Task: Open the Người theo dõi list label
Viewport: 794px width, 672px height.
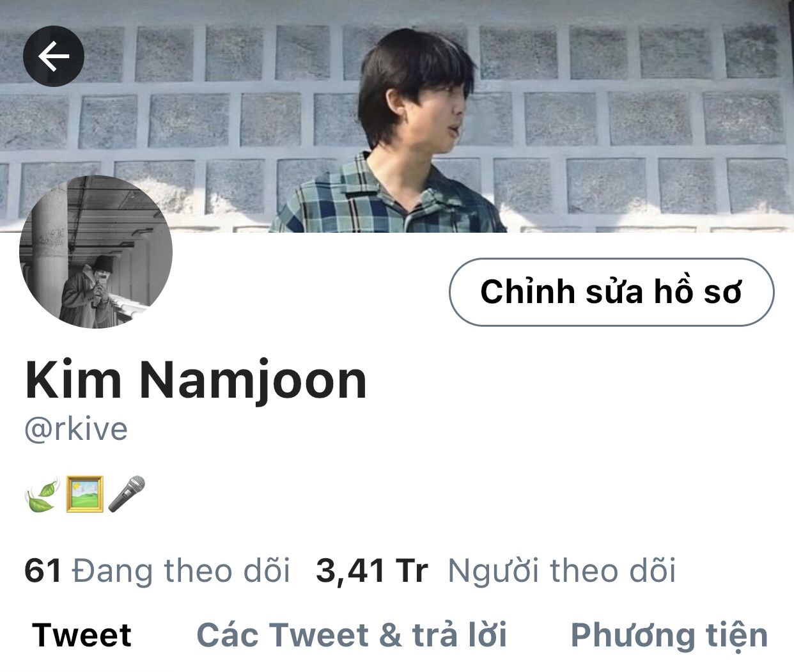Action: [x=561, y=570]
